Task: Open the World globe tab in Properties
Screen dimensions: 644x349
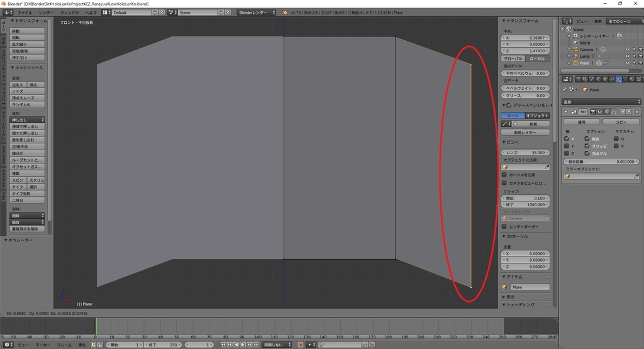Action: click(x=599, y=79)
